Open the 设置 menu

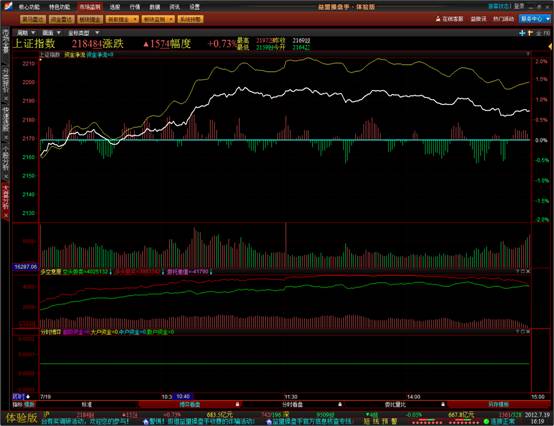[194, 7]
